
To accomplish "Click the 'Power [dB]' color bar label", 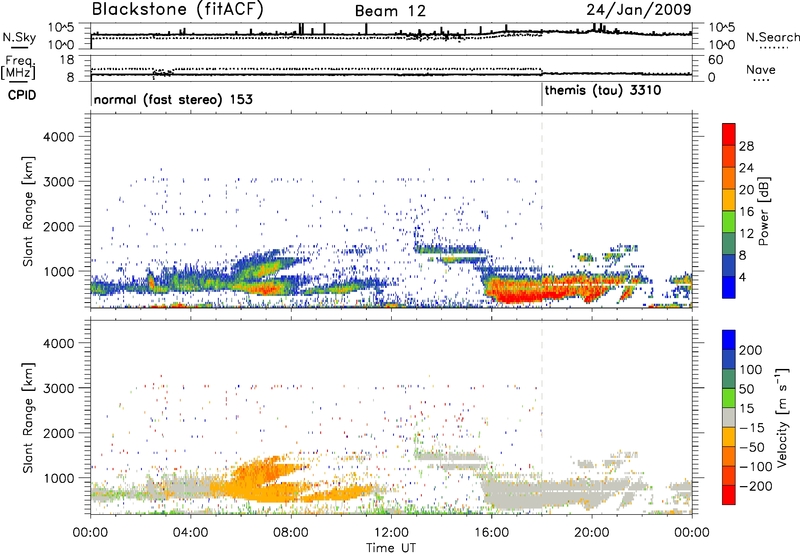I will point(763,211).
